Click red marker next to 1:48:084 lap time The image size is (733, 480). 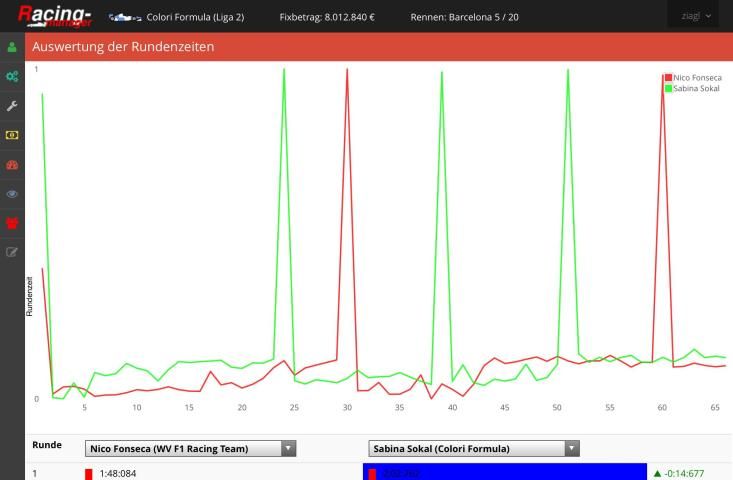click(x=89, y=474)
